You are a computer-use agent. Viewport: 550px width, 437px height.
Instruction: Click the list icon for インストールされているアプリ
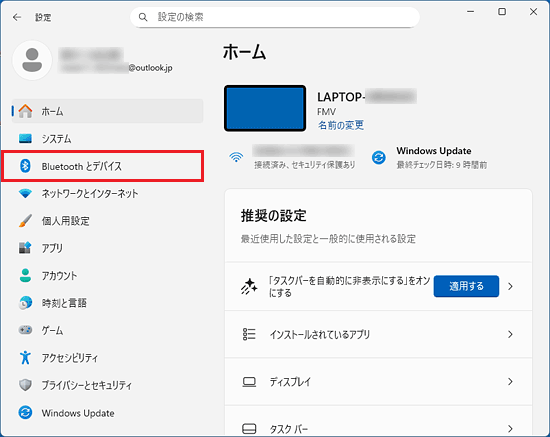249,334
